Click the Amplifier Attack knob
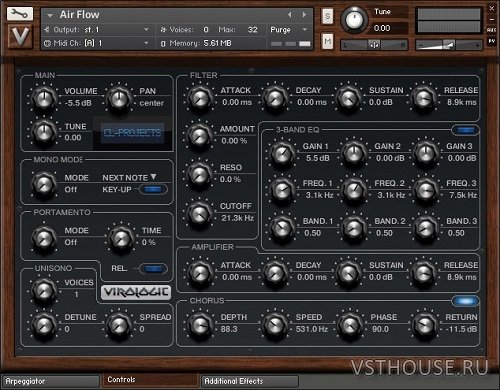This screenshot has width=500, height=390. coord(200,272)
